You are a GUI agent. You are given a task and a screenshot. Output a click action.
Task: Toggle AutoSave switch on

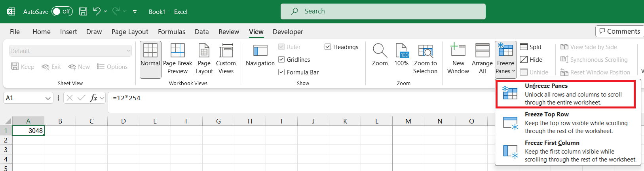click(62, 11)
